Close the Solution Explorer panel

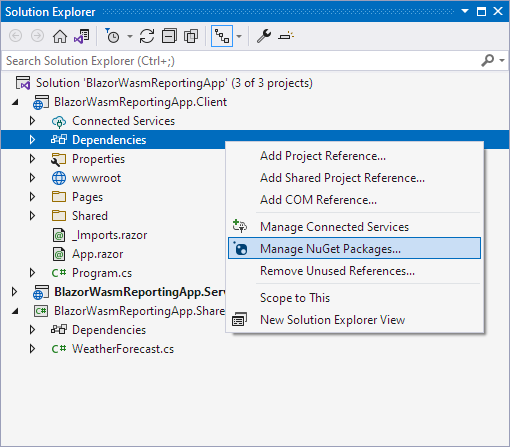click(498, 11)
